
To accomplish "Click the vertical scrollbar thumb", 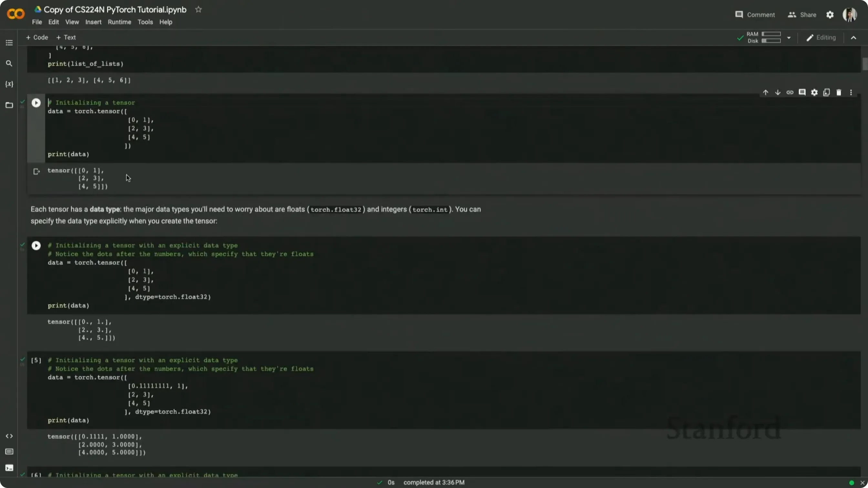I will tap(865, 64).
